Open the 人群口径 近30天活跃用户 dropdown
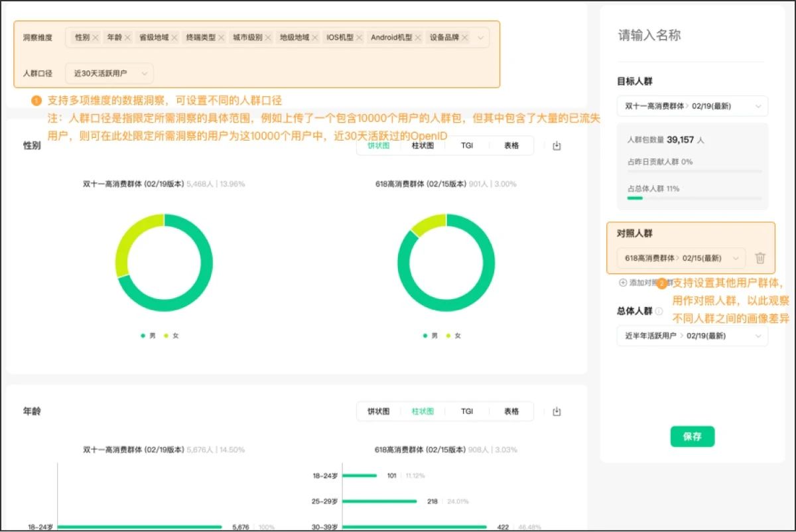 pos(109,73)
